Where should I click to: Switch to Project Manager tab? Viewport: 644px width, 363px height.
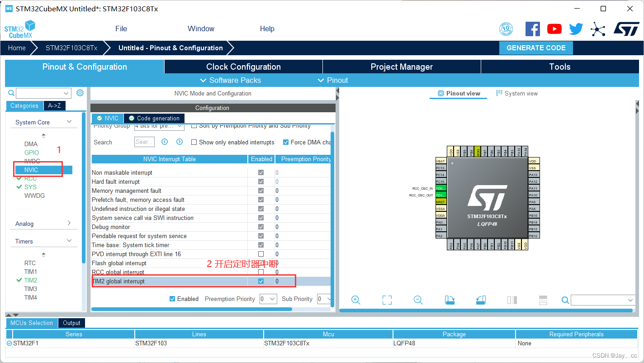click(402, 67)
